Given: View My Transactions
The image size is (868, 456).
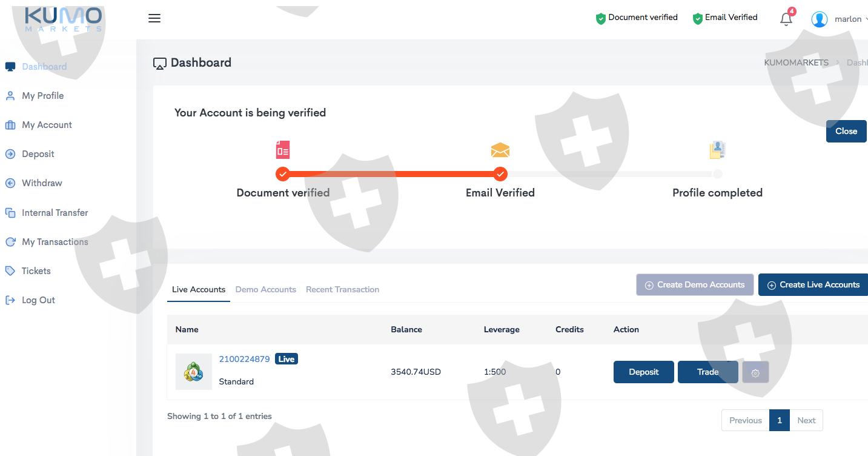Looking at the screenshot, I should pos(55,242).
